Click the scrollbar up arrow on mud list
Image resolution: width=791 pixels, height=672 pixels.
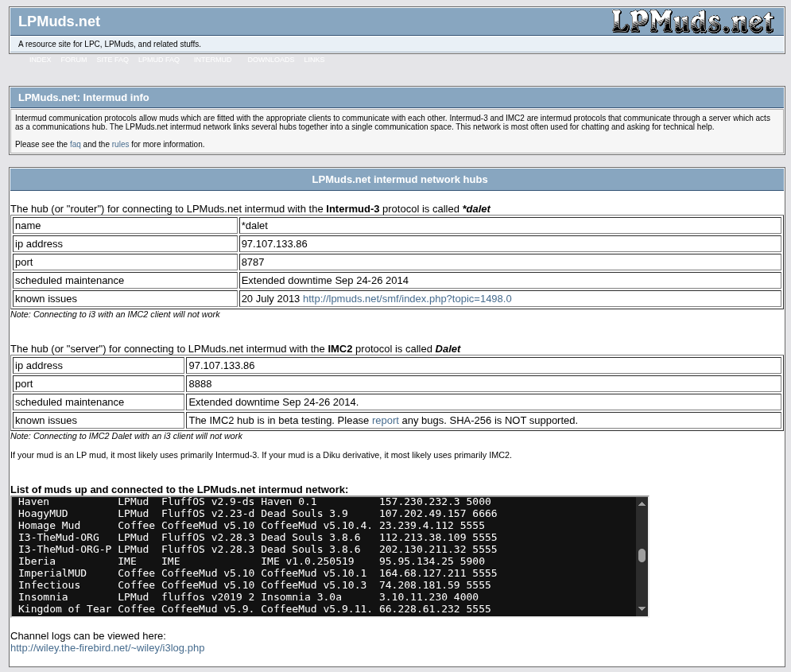pyautogui.click(x=640, y=503)
